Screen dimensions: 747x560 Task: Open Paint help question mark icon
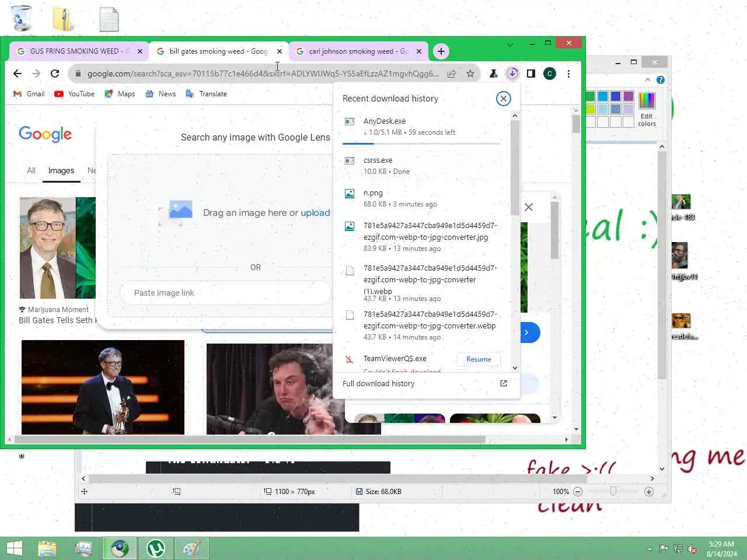pos(661,80)
